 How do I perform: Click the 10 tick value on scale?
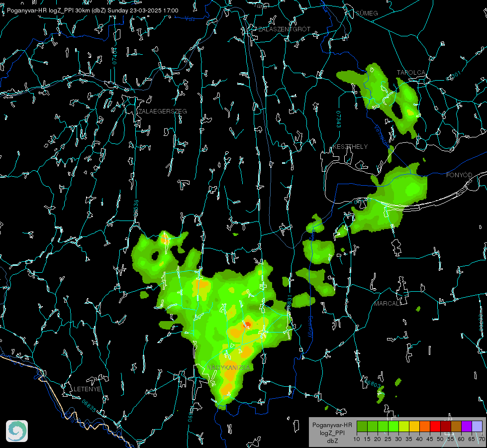[357, 439]
